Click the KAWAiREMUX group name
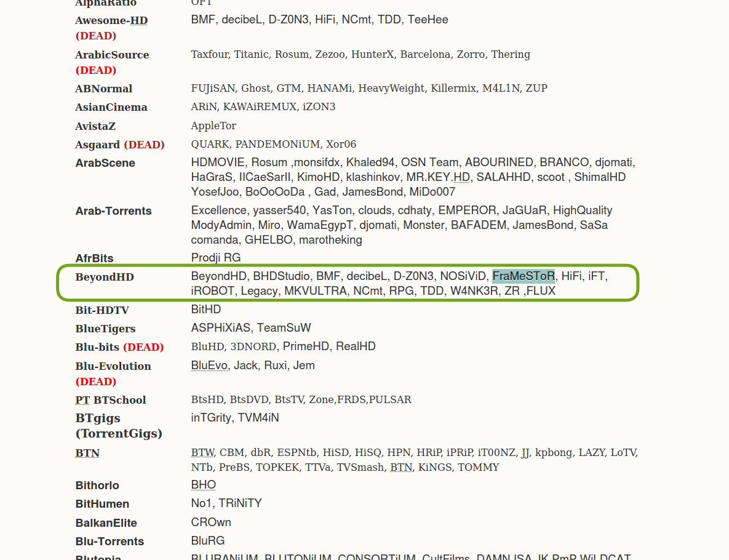Screen dimensions: 729x560 click(260, 107)
